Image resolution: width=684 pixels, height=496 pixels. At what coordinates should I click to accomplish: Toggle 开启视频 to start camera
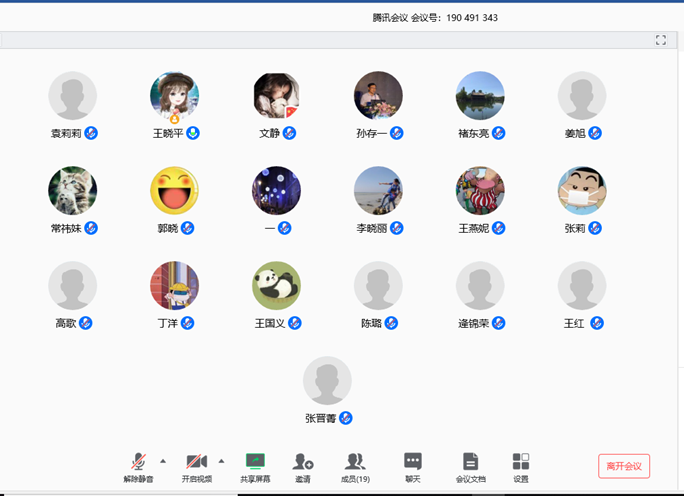click(x=196, y=462)
